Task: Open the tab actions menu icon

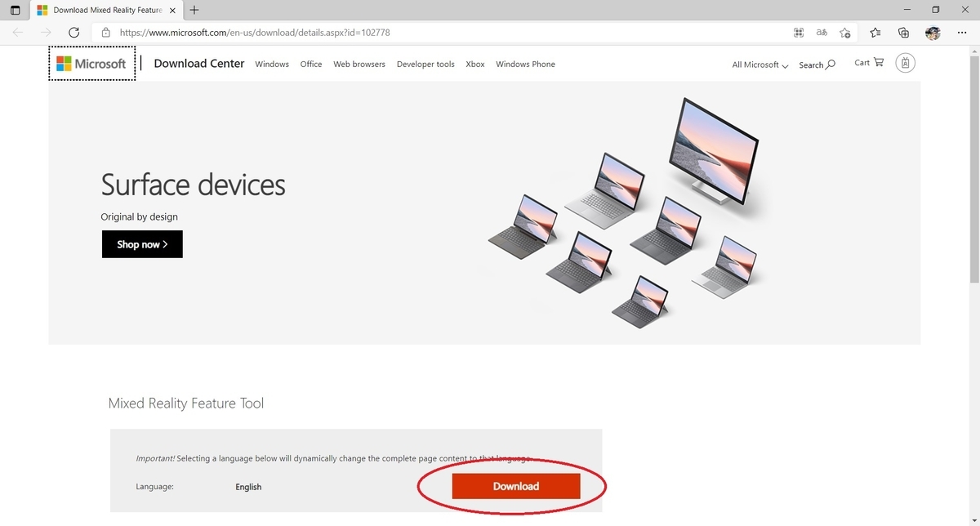Action: (x=15, y=11)
